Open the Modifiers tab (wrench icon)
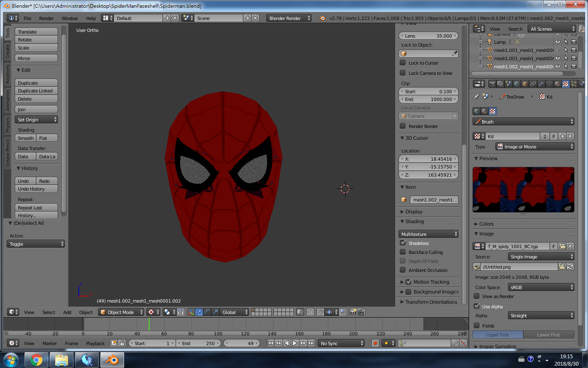 click(x=541, y=84)
